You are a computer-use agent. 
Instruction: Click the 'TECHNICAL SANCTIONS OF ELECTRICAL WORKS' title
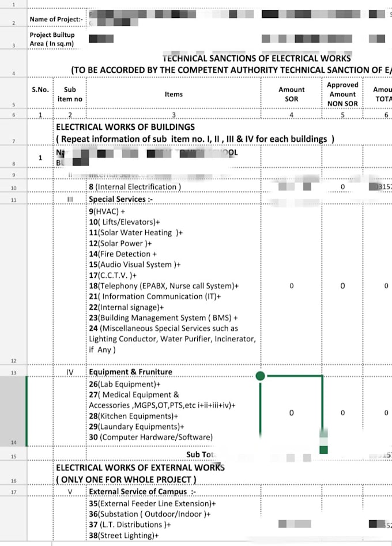pos(257,58)
